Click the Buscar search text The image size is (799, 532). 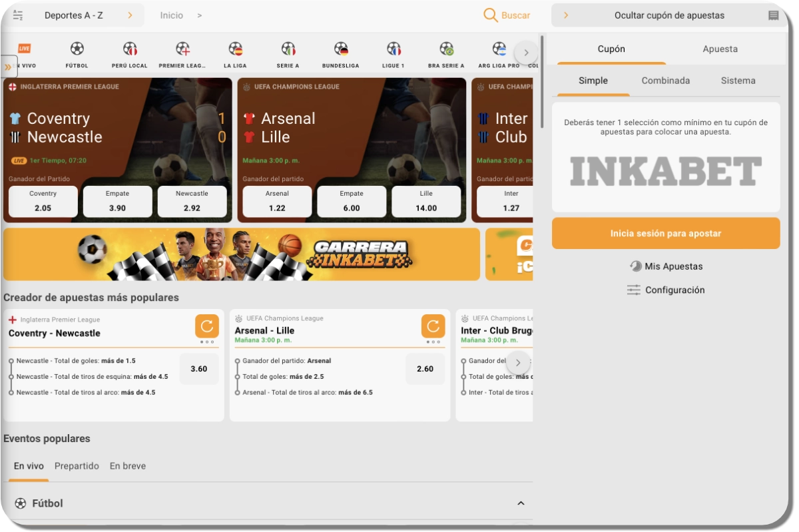click(516, 15)
